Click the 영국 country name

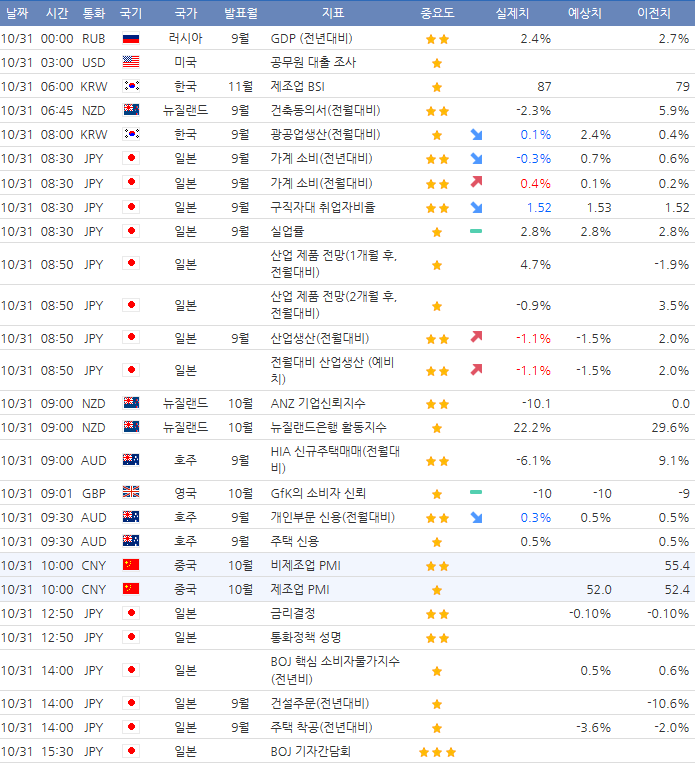coord(186,493)
